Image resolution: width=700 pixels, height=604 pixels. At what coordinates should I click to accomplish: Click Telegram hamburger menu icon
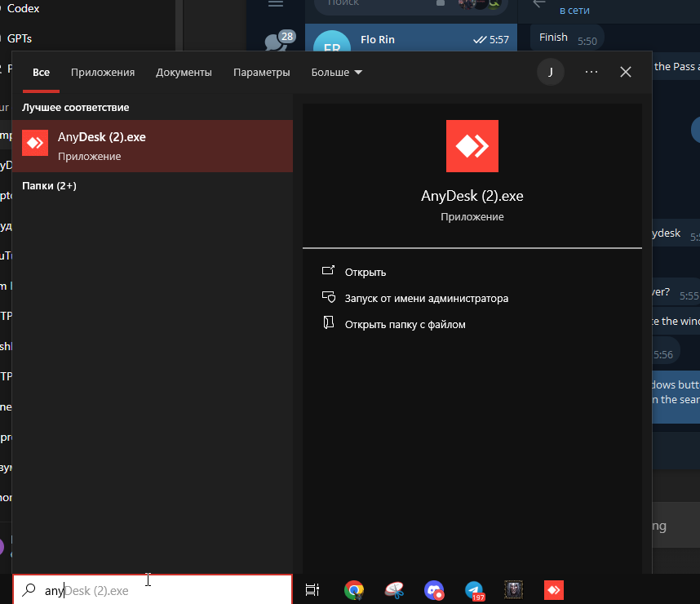point(276,3)
